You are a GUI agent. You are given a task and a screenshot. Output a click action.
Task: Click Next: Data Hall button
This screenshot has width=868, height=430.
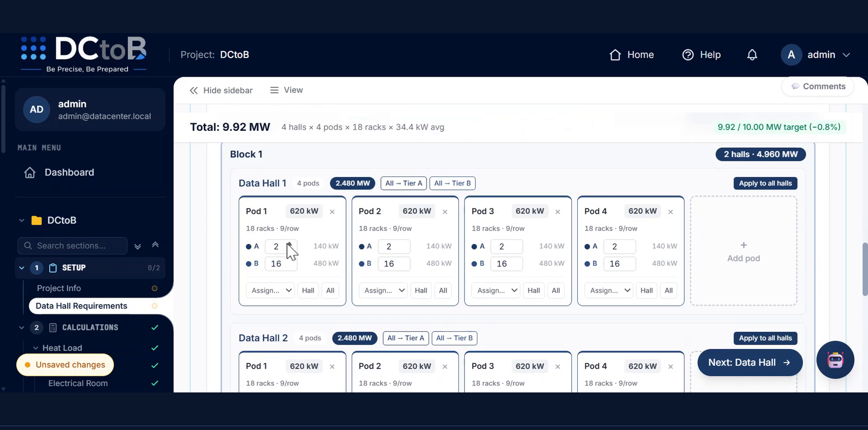click(750, 363)
